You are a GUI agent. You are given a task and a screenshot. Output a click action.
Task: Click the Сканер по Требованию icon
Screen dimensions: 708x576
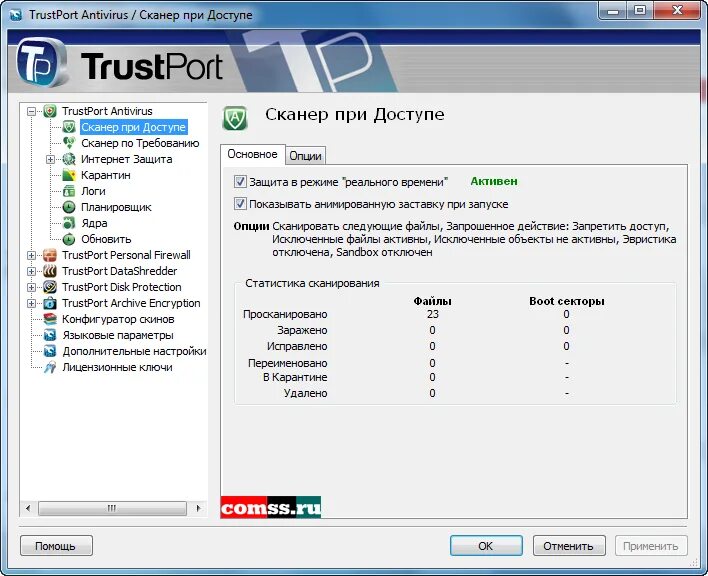(x=69, y=143)
